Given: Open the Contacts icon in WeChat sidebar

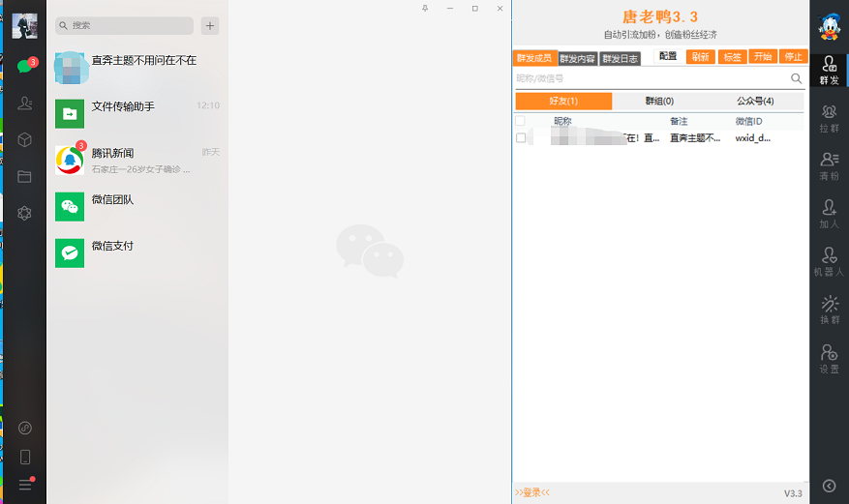Looking at the screenshot, I should [24, 104].
